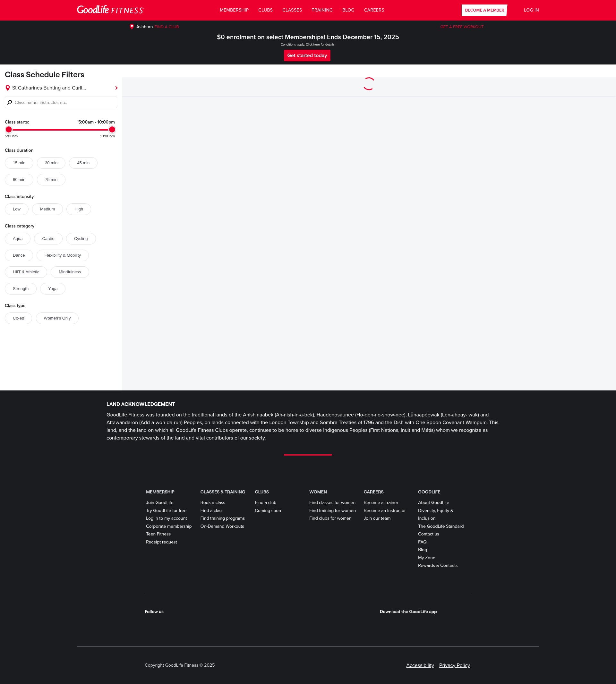This screenshot has width=616, height=684.
Task: Click the FIND A CLUB link
Action: (167, 27)
